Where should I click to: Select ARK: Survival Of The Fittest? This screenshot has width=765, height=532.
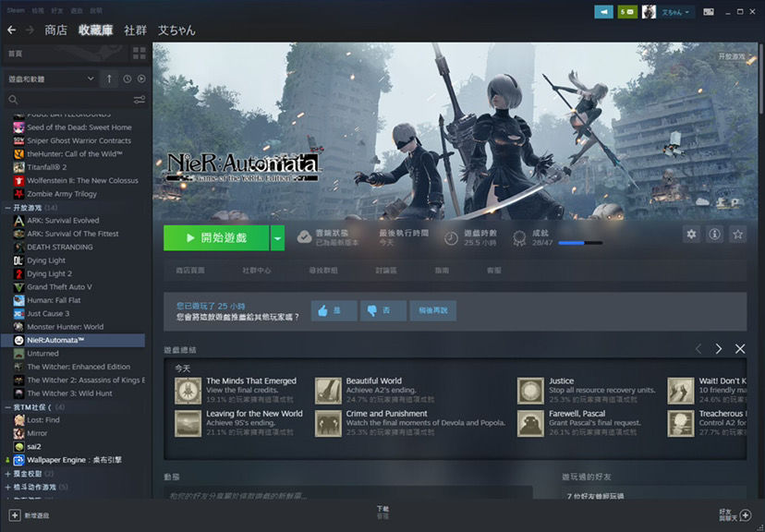point(73,234)
